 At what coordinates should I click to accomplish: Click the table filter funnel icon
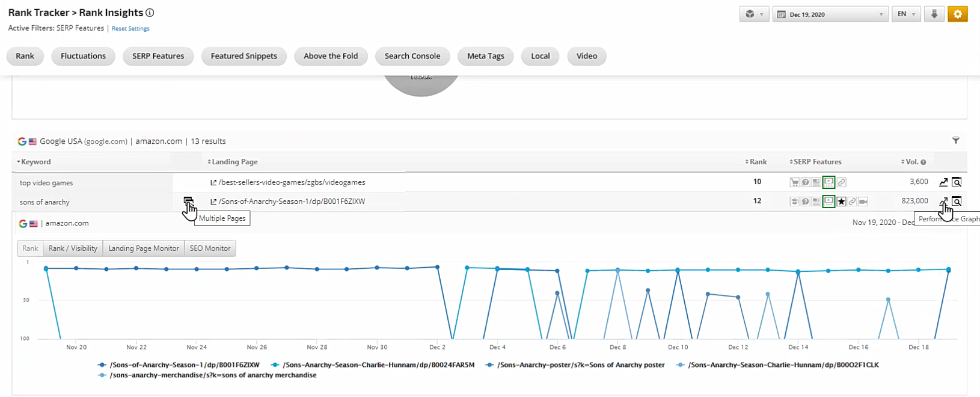coord(955,141)
